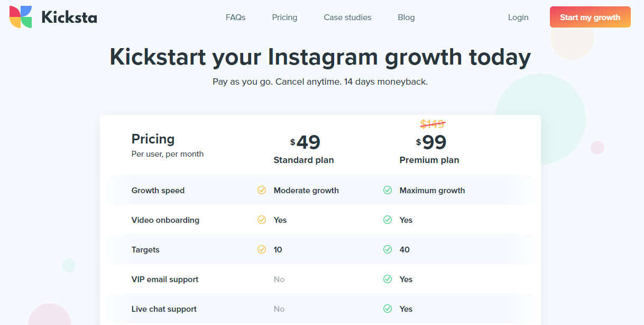Click the Start my growth button
This screenshot has width=644, height=325.
(x=590, y=17)
